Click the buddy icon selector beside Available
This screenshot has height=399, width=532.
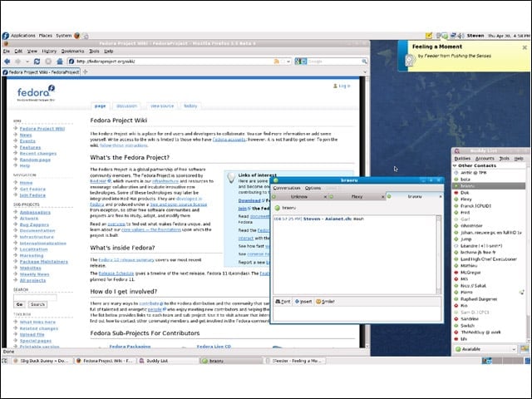(x=525, y=349)
